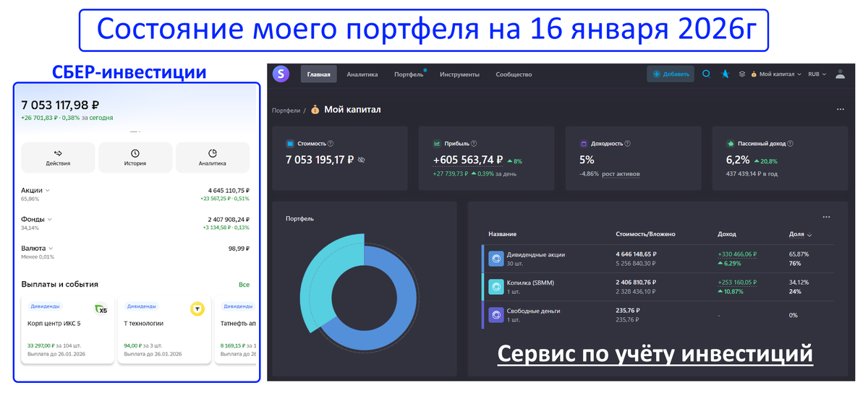Screen dimensions: 868x393
Task: Click the Копилка (SBMM) row icon
Action: (496, 287)
